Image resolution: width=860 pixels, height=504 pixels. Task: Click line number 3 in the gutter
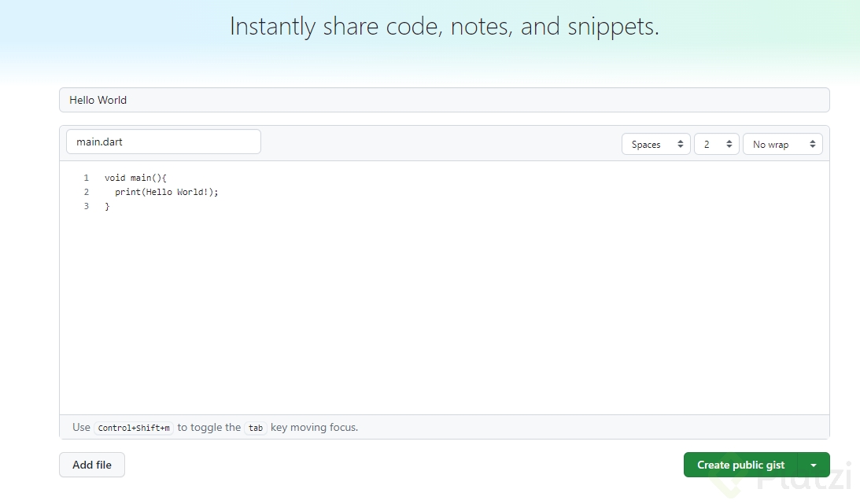[x=87, y=206]
